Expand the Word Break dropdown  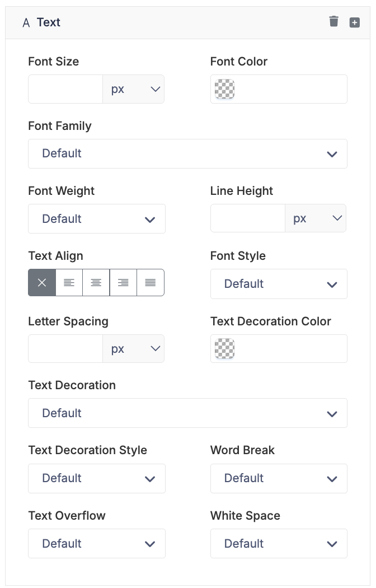(279, 478)
